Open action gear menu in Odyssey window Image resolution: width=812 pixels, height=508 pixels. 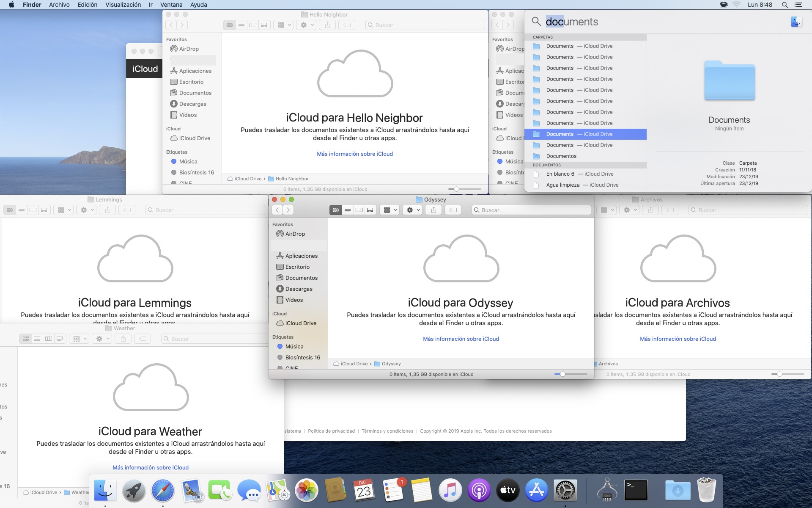tap(413, 210)
